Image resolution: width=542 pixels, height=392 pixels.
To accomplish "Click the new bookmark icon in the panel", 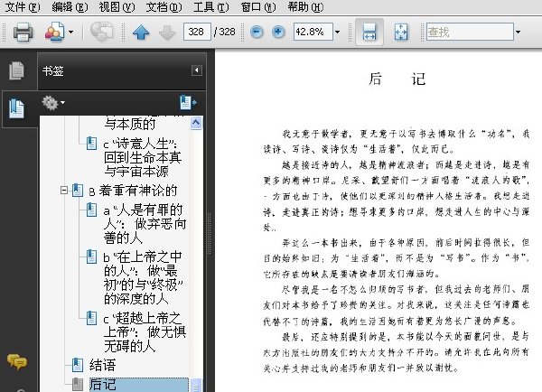I will 188,102.
